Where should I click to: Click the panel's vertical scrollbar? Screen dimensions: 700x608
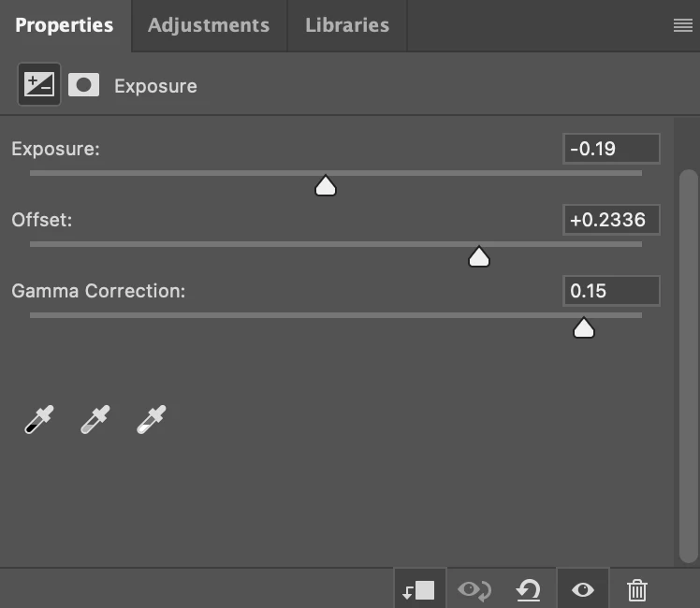pos(688,366)
